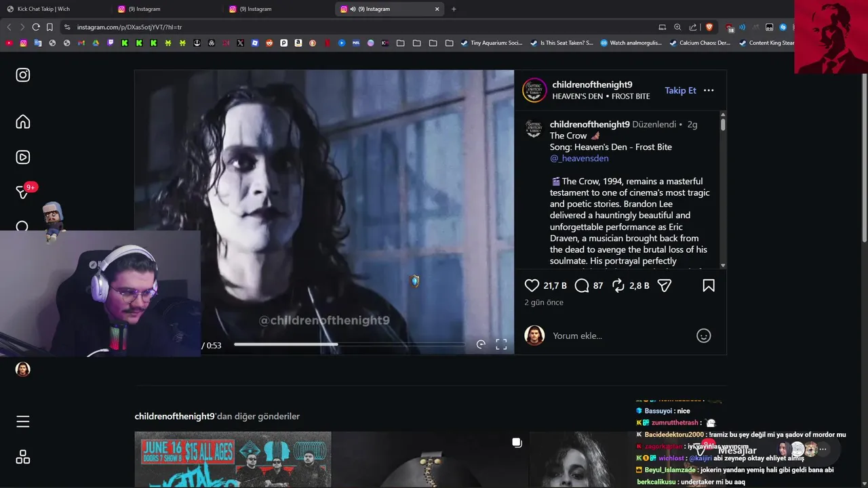This screenshot has width=868, height=488.
Task: Click the share icon in address bar
Action: point(693,27)
